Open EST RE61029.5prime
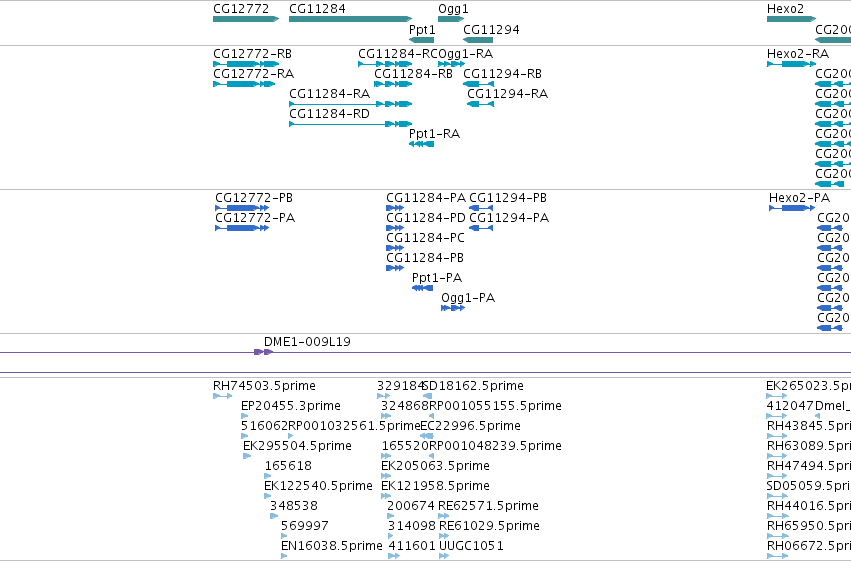 [444, 537]
